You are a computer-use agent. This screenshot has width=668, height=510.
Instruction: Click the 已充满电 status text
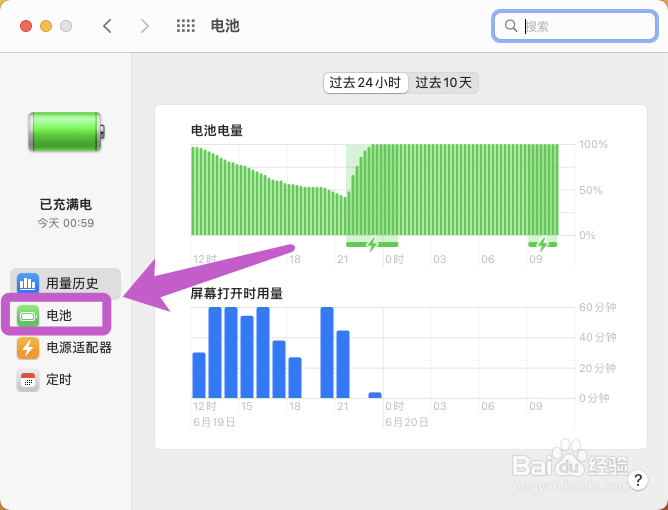pos(66,205)
